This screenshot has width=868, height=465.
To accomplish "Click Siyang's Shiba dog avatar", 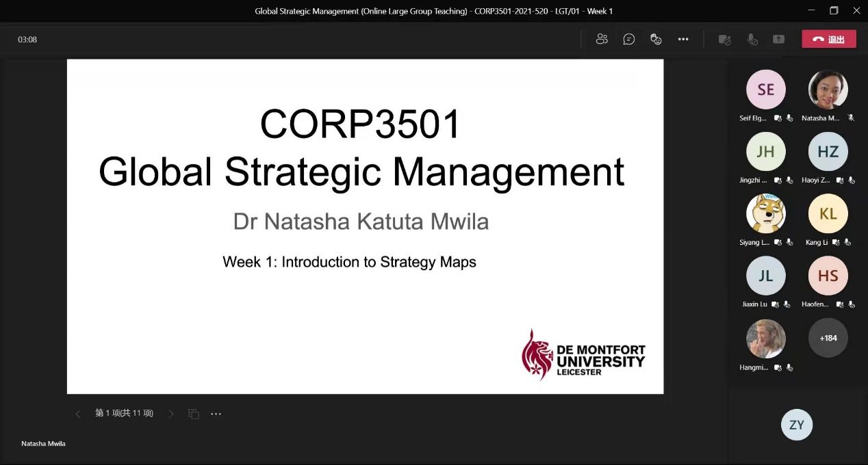I will (765, 213).
